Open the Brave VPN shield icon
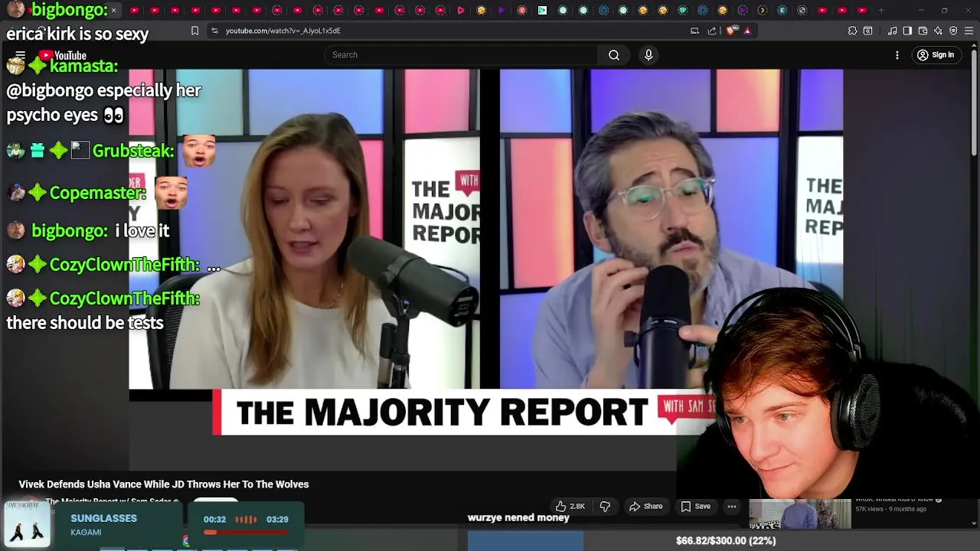The width and height of the screenshot is (980, 551). (x=953, y=31)
